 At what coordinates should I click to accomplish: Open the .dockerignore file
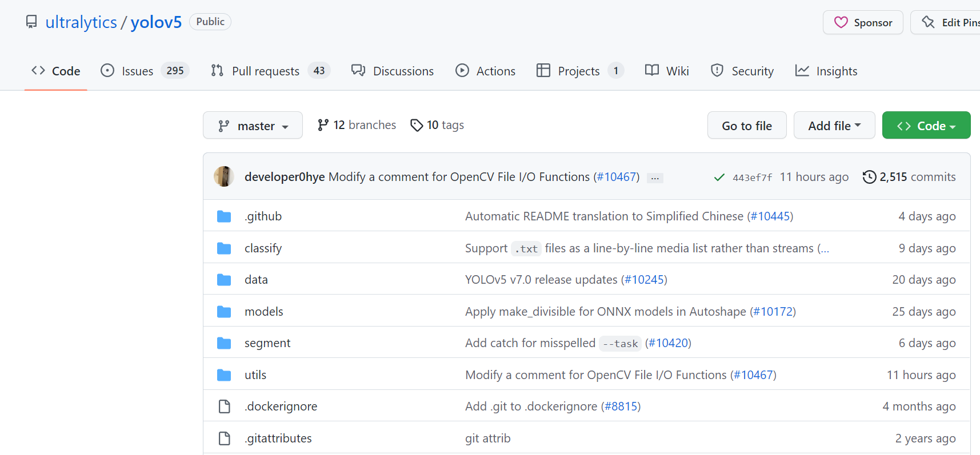[281, 406]
